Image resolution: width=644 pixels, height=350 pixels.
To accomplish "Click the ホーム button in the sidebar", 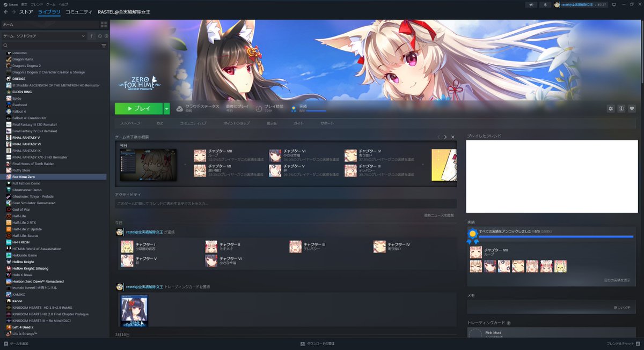I will tap(49, 24).
